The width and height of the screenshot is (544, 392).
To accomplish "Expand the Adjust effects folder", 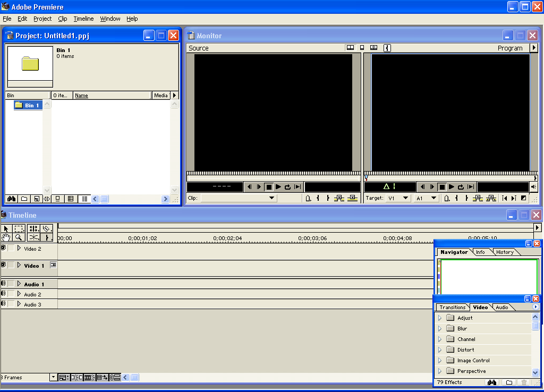I will pyautogui.click(x=440, y=318).
